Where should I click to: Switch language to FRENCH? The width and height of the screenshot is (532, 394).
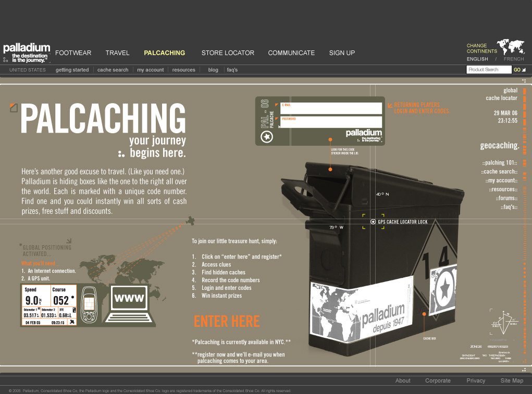click(514, 59)
